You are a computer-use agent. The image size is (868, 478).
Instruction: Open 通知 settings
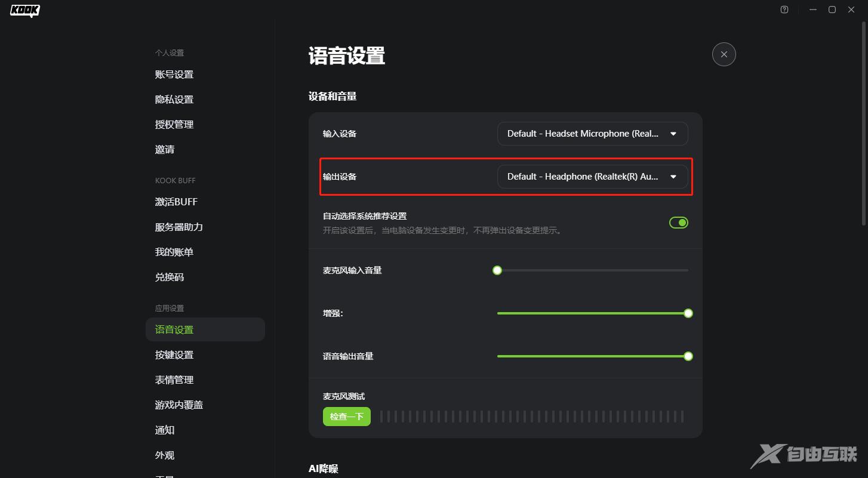[165, 430]
